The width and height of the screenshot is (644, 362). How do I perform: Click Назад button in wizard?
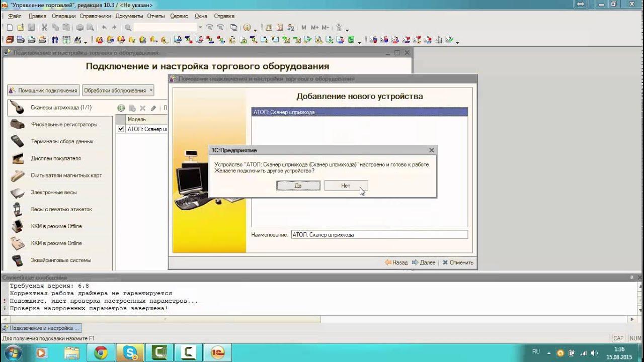(396, 262)
